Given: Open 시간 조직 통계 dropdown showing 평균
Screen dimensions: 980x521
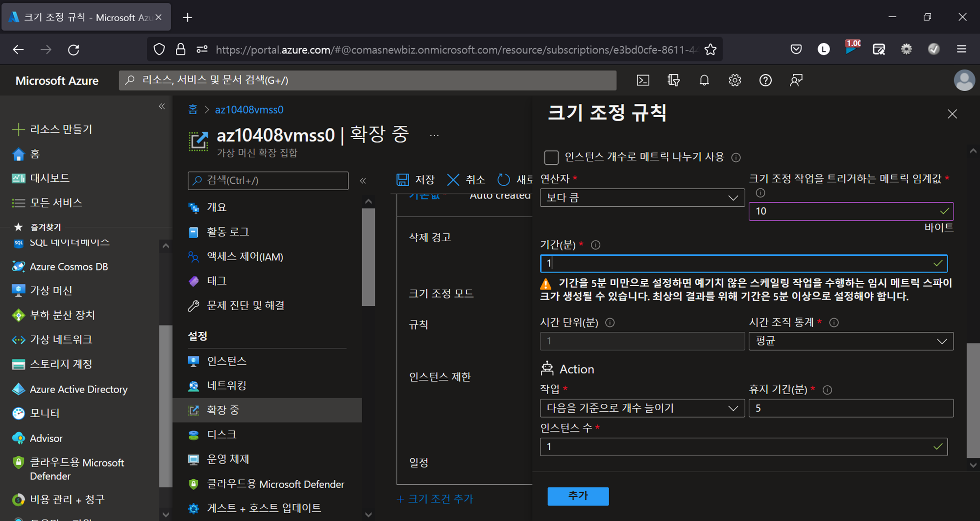Looking at the screenshot, I should click(851, 341).
